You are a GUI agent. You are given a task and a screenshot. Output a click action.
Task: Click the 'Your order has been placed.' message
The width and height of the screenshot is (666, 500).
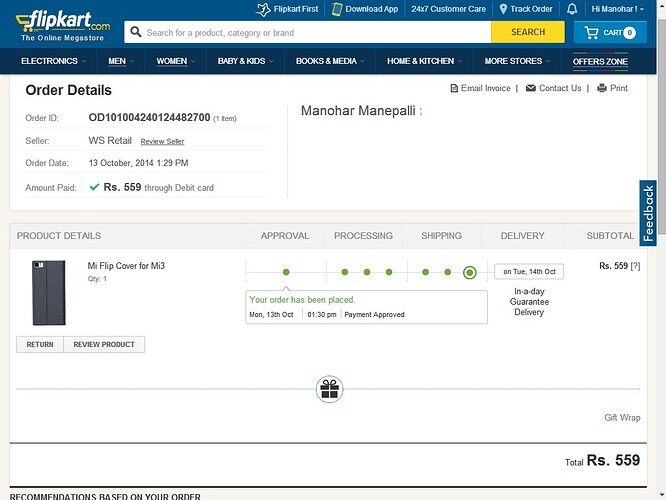[302, 300]
